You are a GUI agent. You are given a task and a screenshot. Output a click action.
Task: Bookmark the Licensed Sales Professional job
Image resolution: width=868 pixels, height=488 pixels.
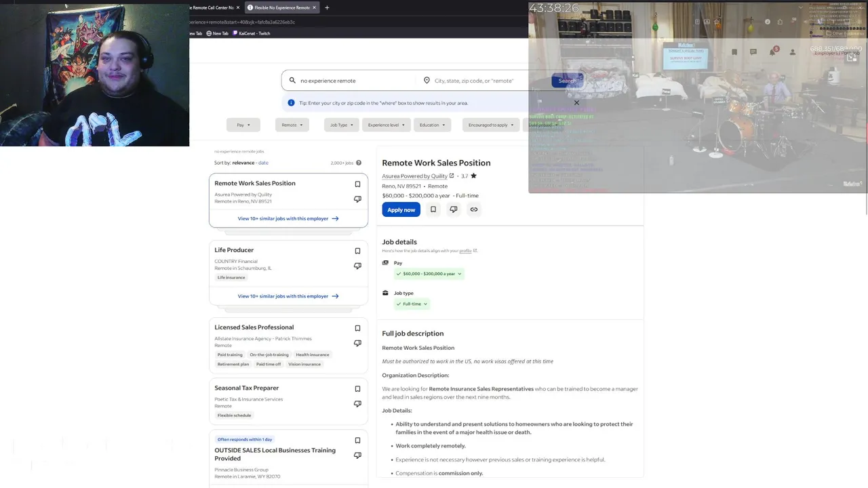pyautogui.click(x=357, y=328)
